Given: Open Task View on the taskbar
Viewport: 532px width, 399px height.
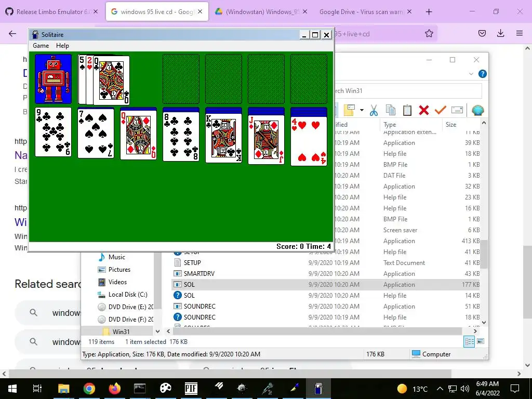Looking at the screenshot, I should pos(37,389).
